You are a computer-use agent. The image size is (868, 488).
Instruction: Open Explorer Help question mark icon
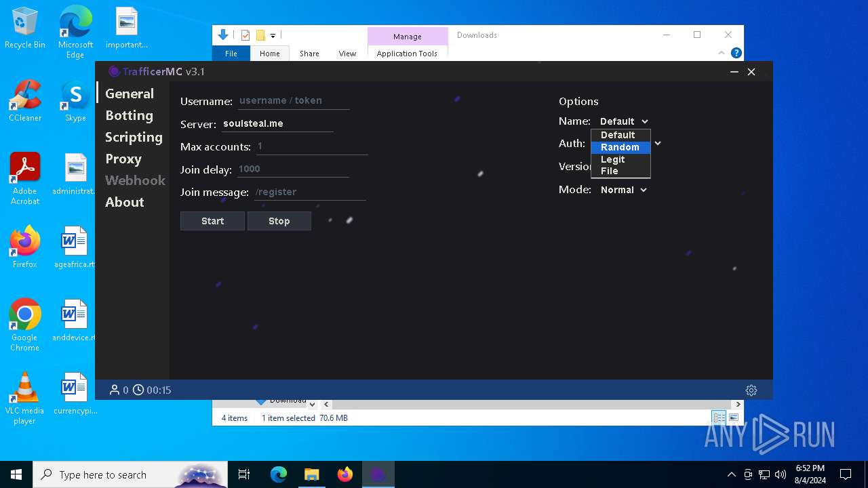(x=736, y=53)
